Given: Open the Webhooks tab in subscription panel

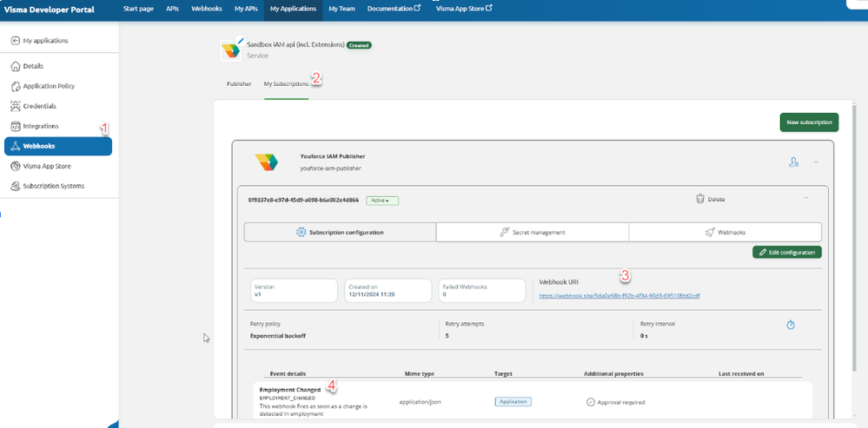Looking at the screenshot, I should [725, 232].
